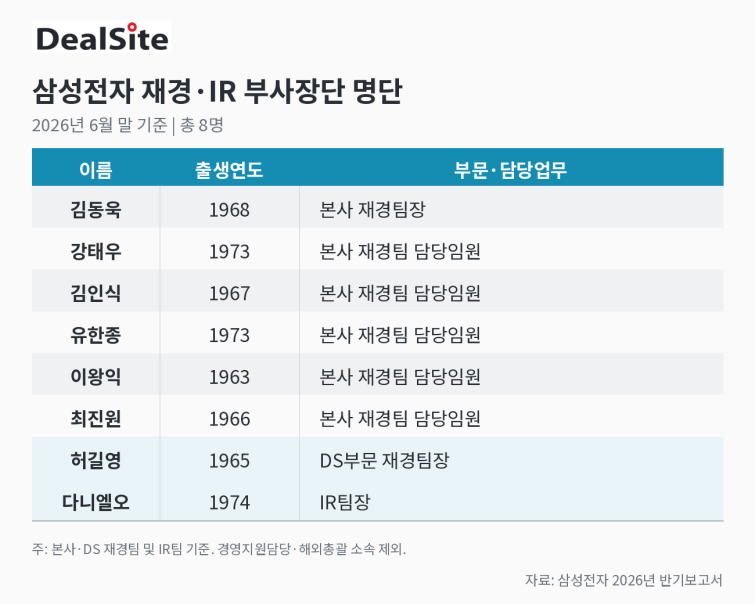Click the DealSite logo
Viewport: 755px width, 604px height.
(x=102, y=37)
